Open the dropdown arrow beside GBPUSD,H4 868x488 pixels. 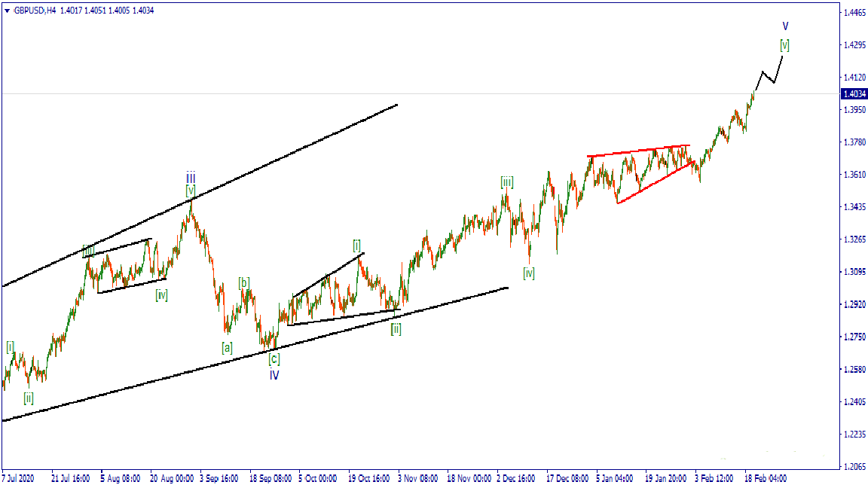click(x=7, y=11)
